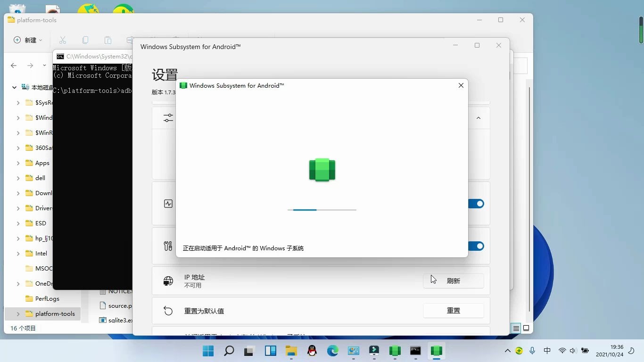Go back in File Explorer
This screenshot has height=362, width=644.
14,66
